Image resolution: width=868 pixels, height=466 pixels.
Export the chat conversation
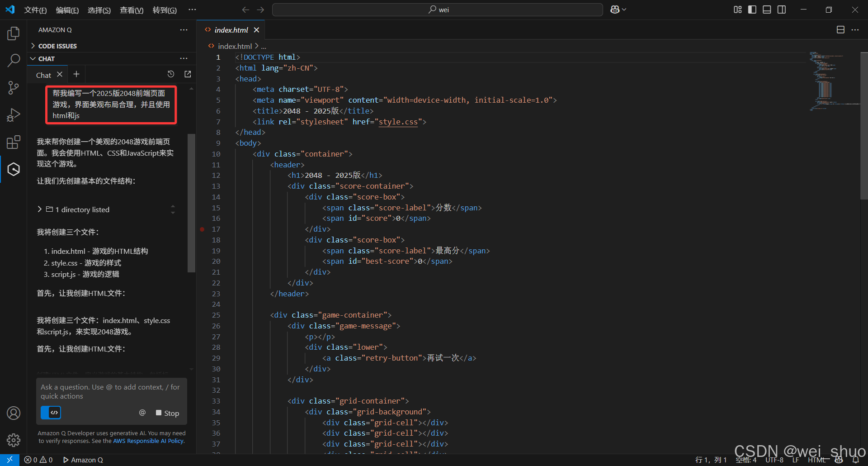(188, 74)
